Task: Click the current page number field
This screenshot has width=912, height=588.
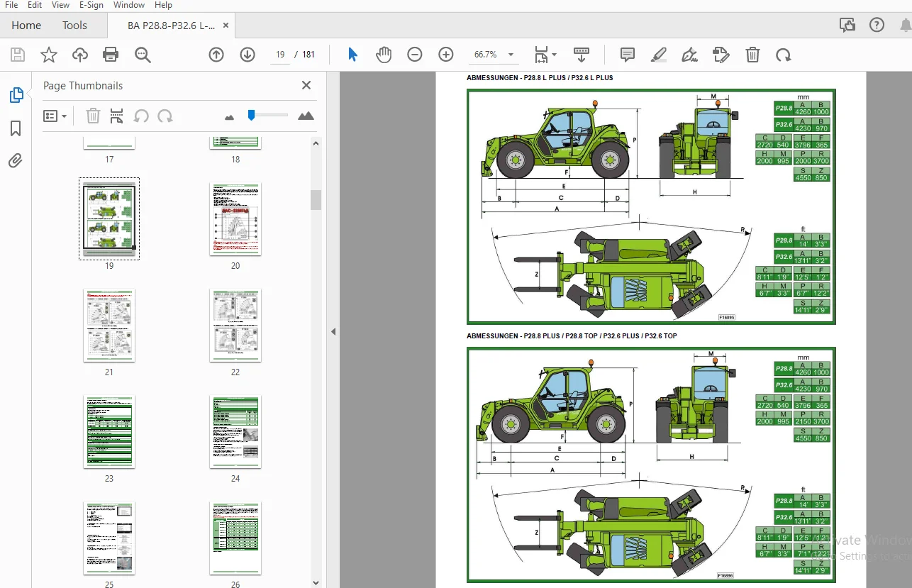Action: pyautogui.click(x=280, y=55)
